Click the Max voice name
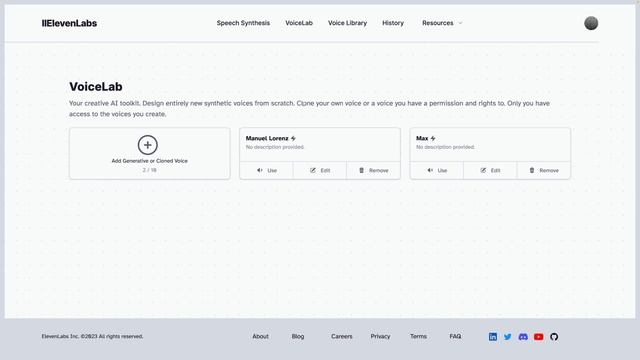Viewport: 640px width, 360px height. (x=422, y=138)
